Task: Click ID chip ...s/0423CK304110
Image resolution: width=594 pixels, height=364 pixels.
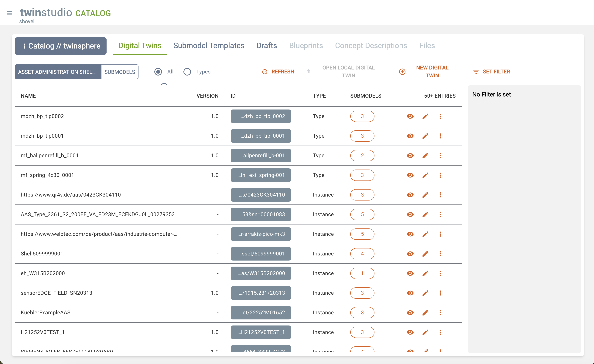Action: tap(261, 195)
